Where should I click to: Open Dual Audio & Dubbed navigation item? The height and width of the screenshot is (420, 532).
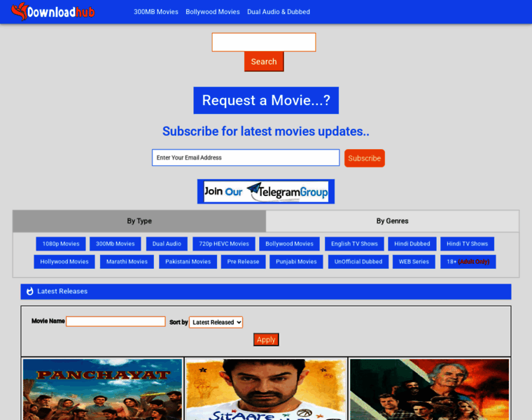pyautogui.click(x=279, y=12)
